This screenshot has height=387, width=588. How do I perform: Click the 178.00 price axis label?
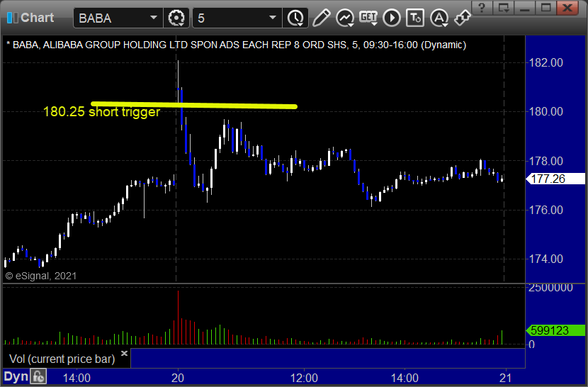[546, 161]
